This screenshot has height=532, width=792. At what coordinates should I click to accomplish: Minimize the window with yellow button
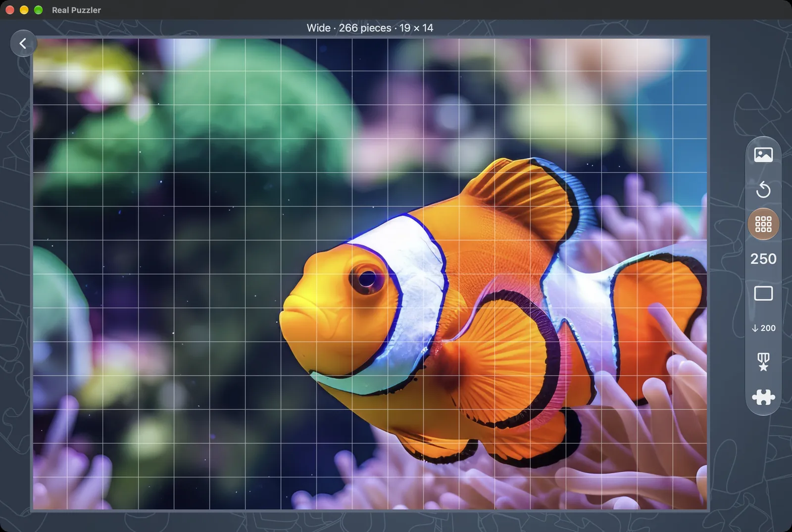[x=24, y=10]
